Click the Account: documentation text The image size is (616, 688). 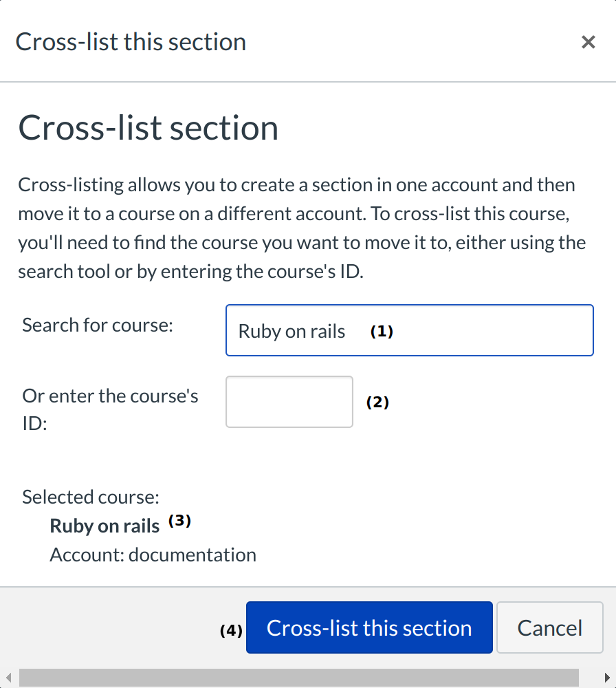153,555
